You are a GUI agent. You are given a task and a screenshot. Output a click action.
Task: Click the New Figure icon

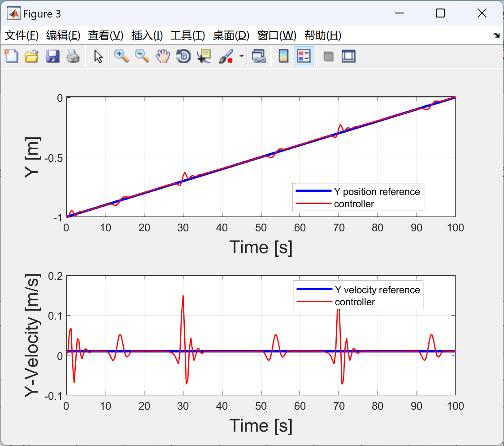point(12,56)
